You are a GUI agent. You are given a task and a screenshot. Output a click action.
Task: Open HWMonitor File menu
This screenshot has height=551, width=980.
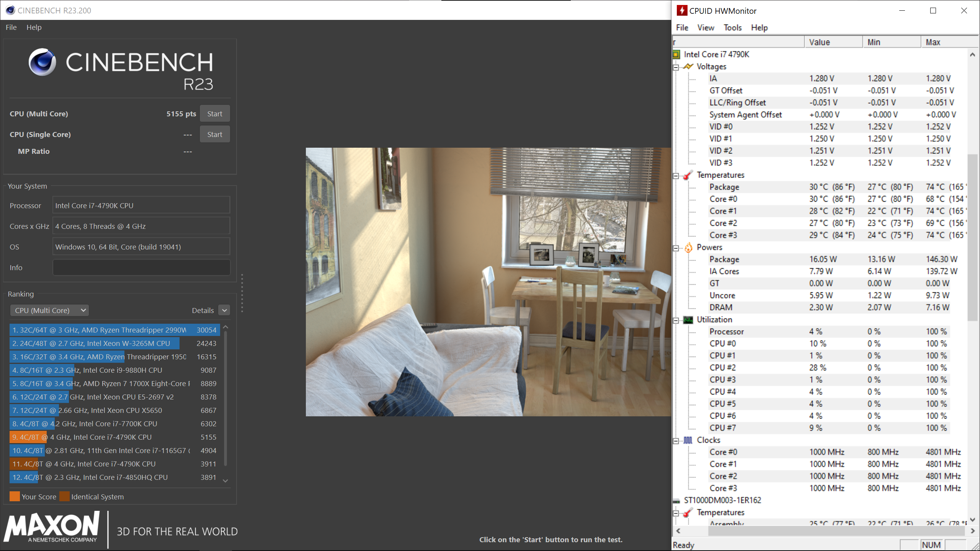(682, 28)
